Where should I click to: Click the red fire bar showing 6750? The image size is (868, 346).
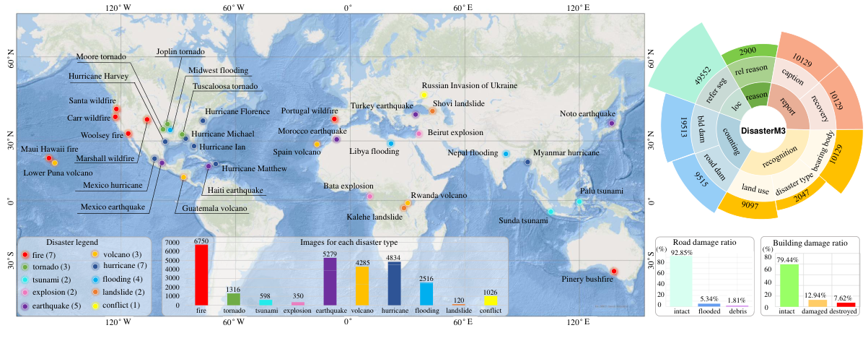201,274
